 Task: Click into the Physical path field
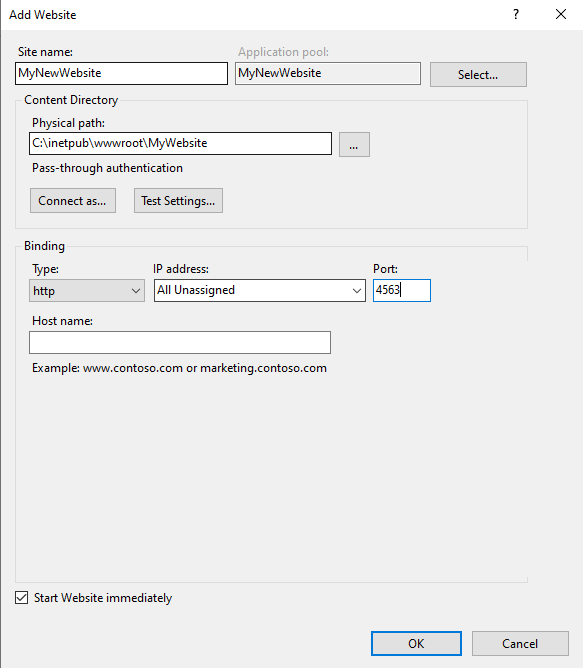[180, 143]
